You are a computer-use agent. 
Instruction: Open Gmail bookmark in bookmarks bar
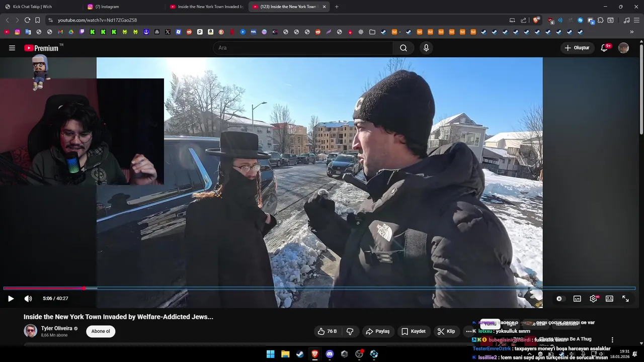coord(60,32)
